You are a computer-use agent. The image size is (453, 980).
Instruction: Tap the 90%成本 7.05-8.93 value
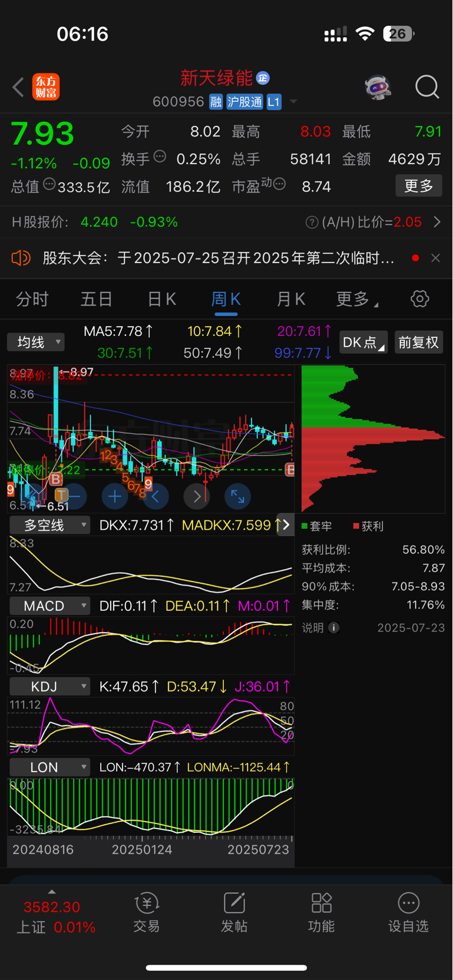pyautogui.click(x=418, y=586)
